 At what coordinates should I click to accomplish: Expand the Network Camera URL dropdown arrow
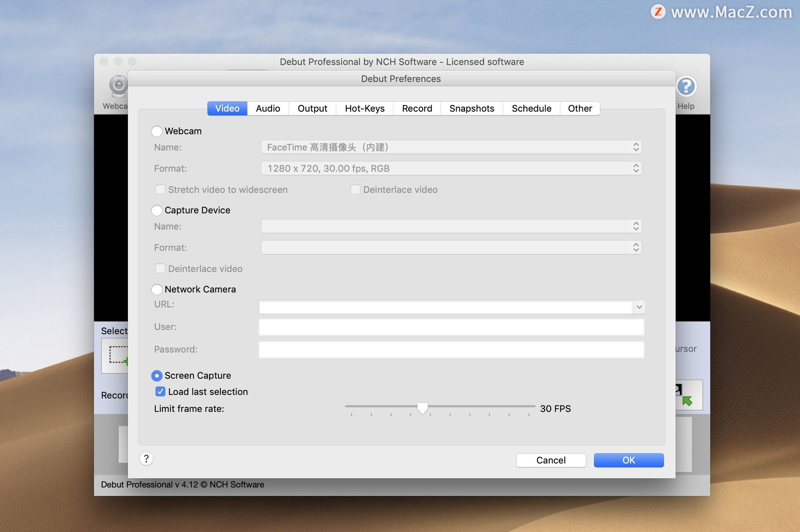639,307
